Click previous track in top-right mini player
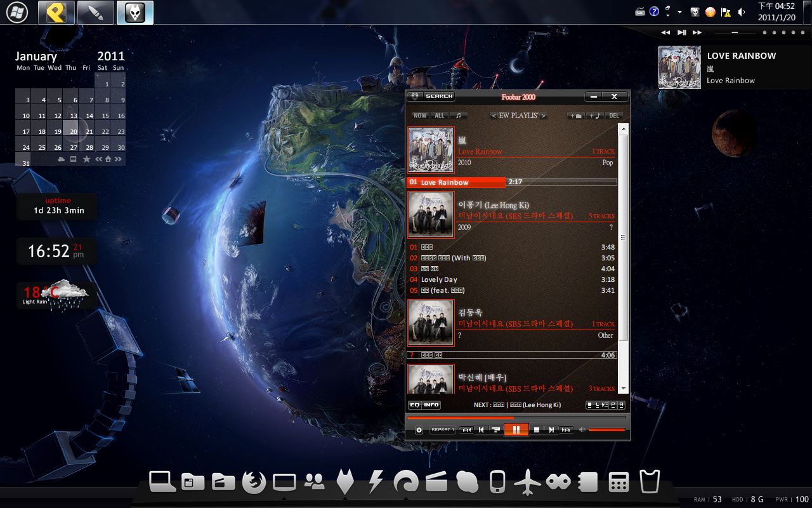This screenshot has width=812, height=508. 665,32
